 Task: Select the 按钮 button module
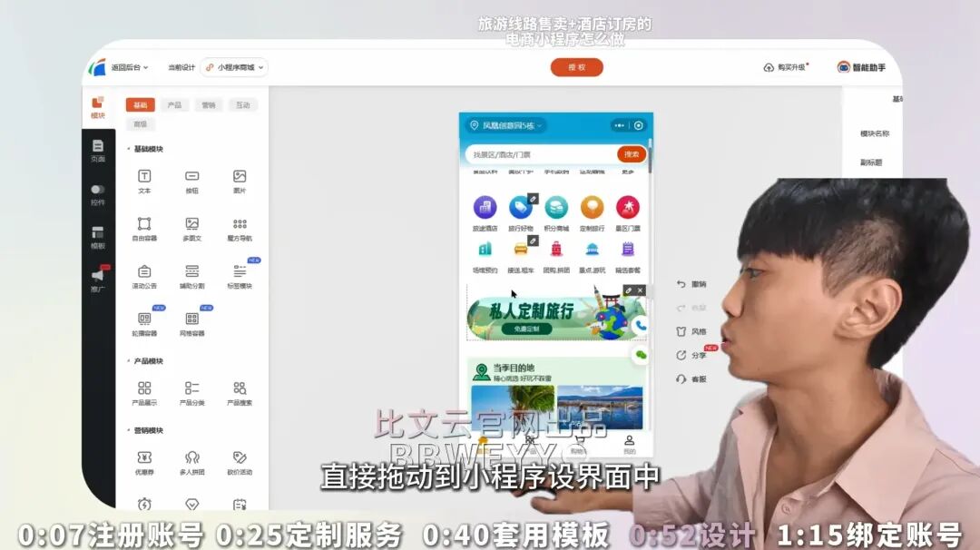click(191, 182)
